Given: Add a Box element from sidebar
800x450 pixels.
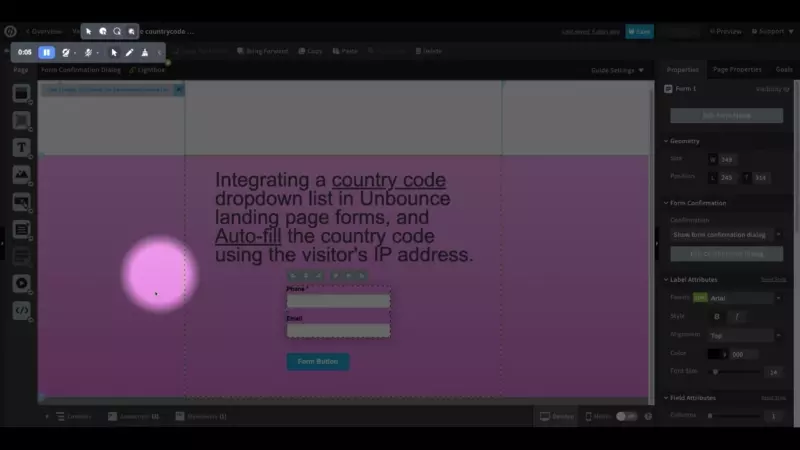Looking at the screenshot, I should (21, 121).
